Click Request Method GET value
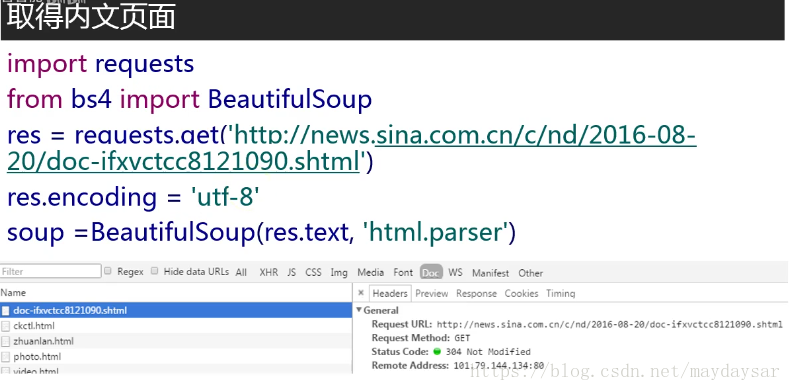791x391 pixels. pos(462,338)
